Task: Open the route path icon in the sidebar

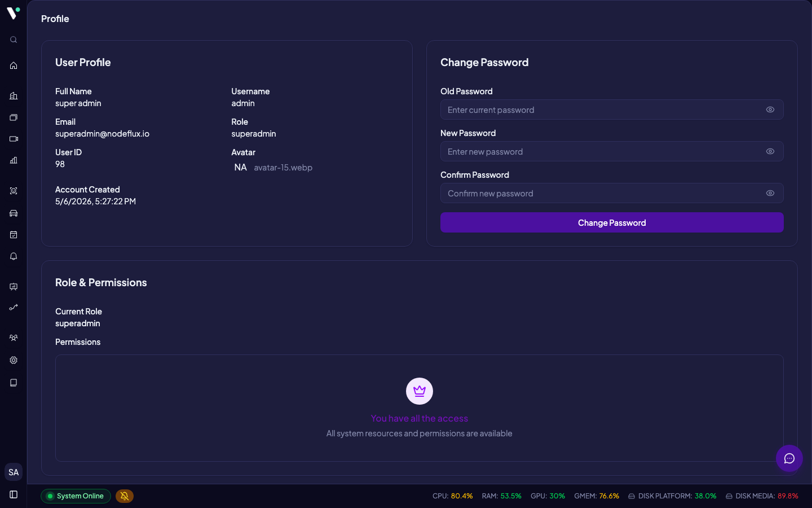Action: point(14,308)
